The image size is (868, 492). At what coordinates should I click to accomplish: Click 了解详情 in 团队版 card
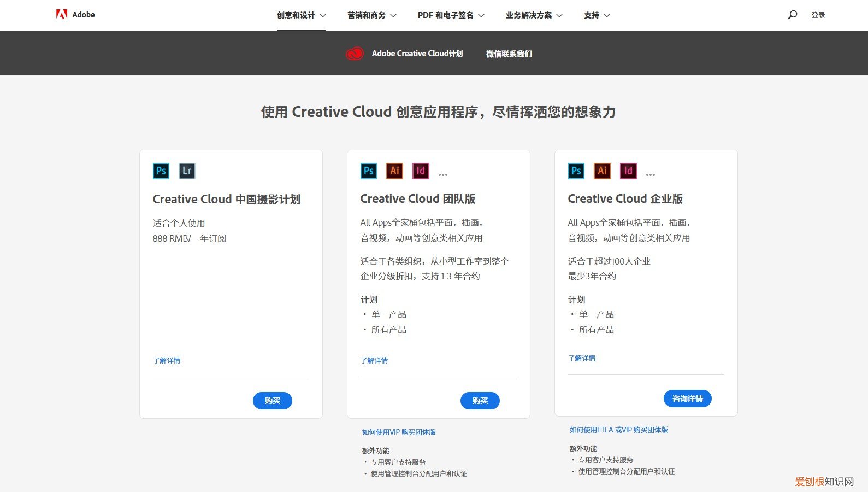[x=374, y=360]
